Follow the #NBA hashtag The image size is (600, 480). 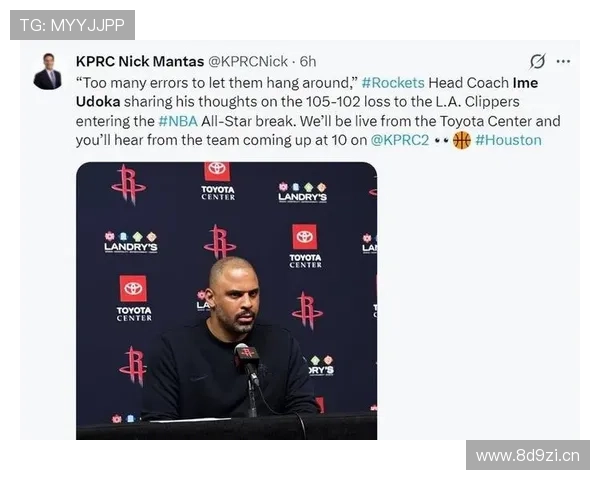(x=178, y=121)
